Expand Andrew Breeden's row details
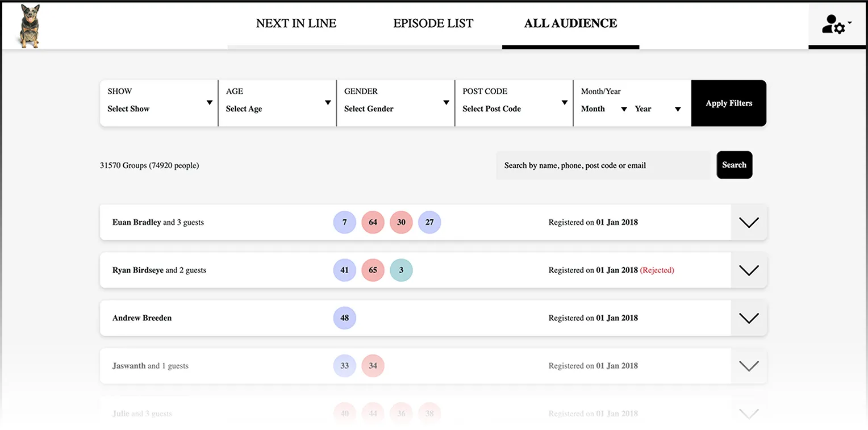Image resolution: width=868 pixels, height=430 pixels. click(x=748, y=318)
